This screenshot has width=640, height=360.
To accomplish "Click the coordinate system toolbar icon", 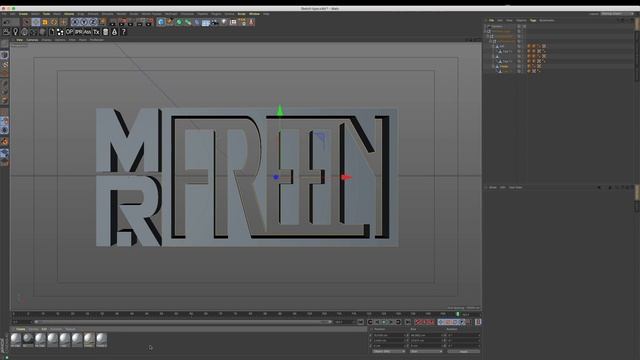I will tap(103, 22).
